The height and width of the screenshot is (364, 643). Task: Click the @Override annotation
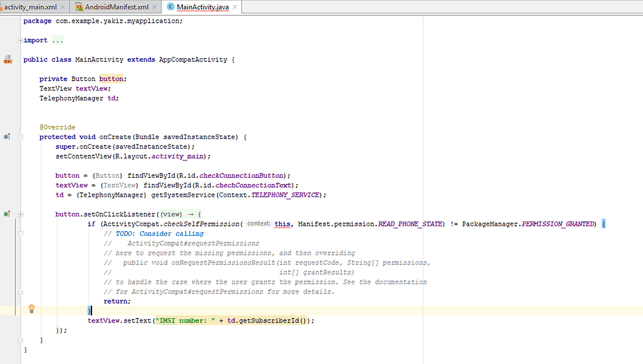58,127
